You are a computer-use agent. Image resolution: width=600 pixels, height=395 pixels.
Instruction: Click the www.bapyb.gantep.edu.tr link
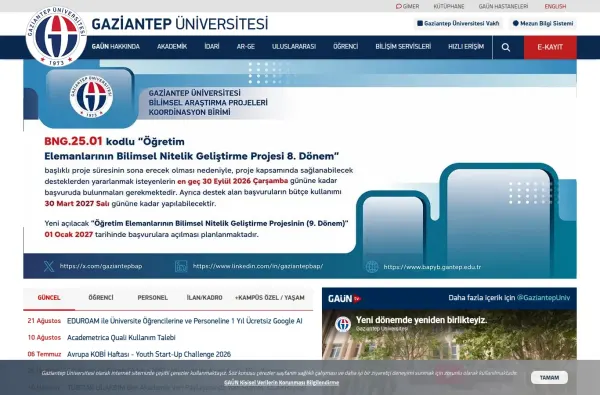[x=432, y=267]
